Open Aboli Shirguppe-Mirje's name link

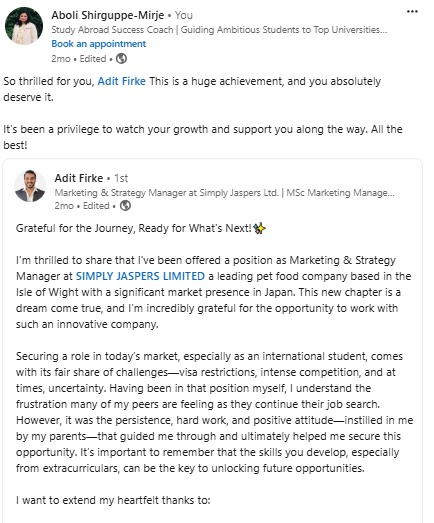(x=107, y=15)
